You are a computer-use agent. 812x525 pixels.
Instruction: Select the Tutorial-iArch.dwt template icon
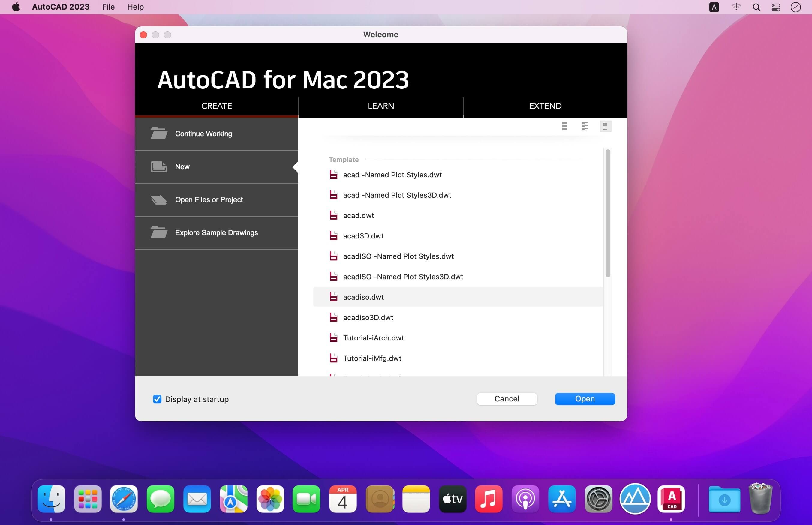(332, 337)
